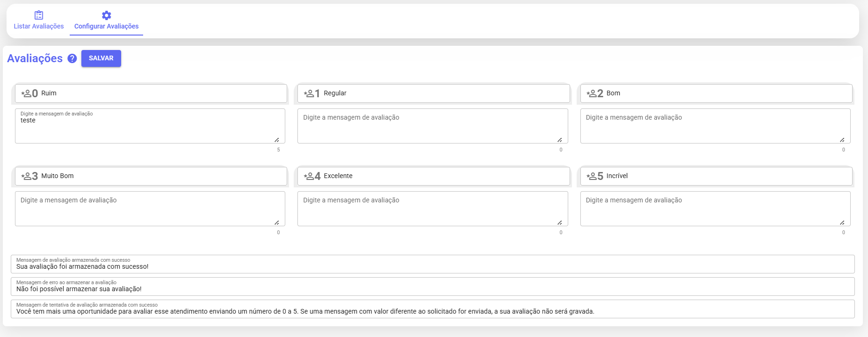This screenshot has height=337, width=868.
Task: Click the message textarea under Incrível
Action: pos(715,209)
